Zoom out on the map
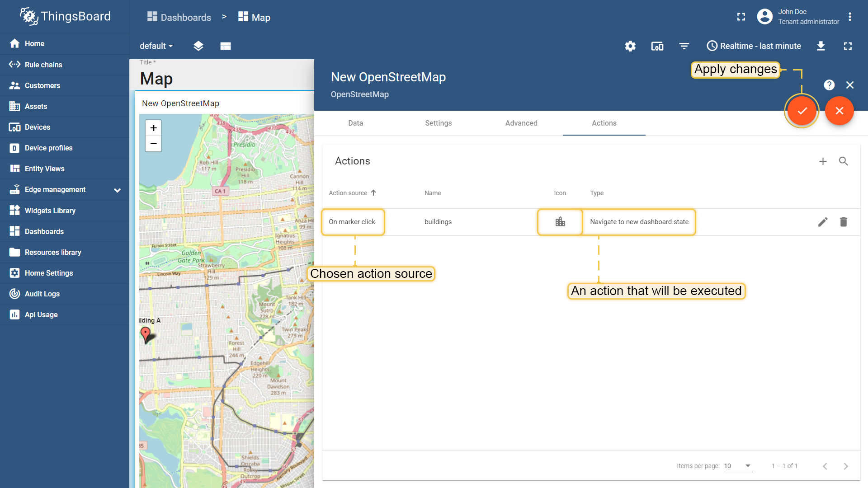The image size is (868, 488). tap(153, 144)
